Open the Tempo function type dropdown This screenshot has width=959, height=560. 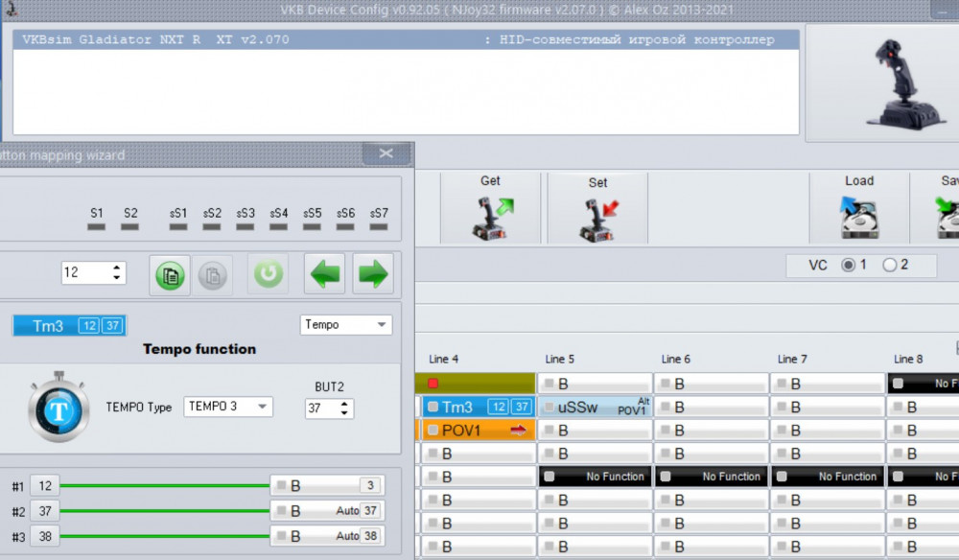[345, 325]
